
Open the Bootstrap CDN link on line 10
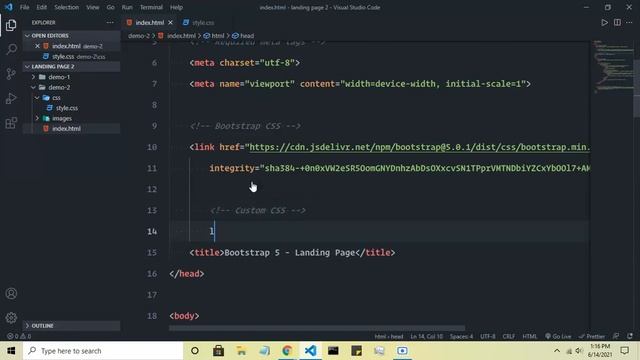419,147
